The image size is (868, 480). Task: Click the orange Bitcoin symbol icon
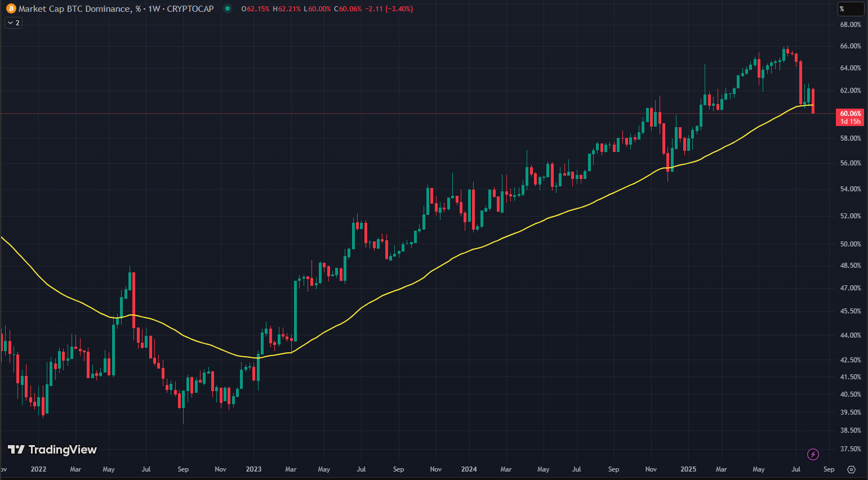point(11,9)
